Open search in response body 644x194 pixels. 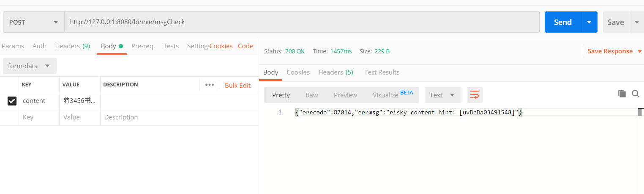coord(635,94)
